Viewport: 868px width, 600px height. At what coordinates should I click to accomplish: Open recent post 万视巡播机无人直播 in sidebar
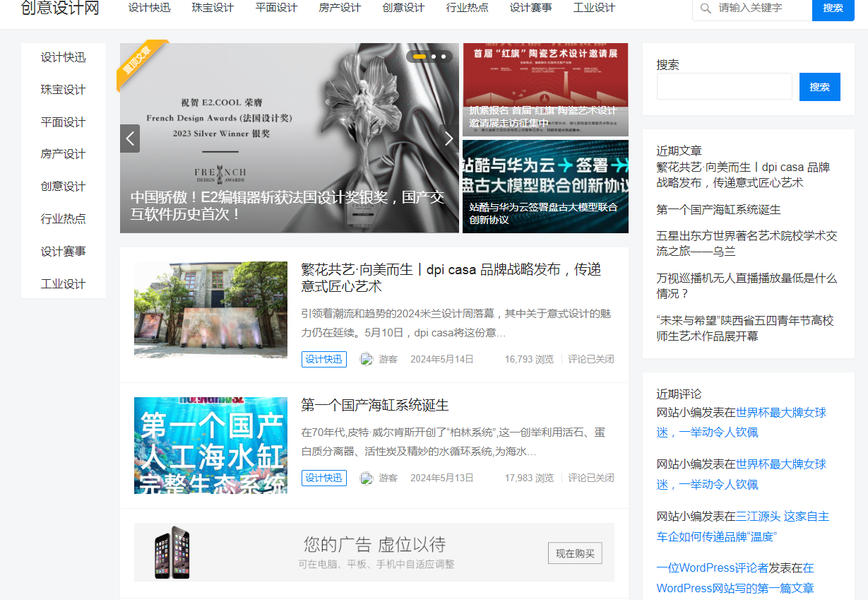747,286
